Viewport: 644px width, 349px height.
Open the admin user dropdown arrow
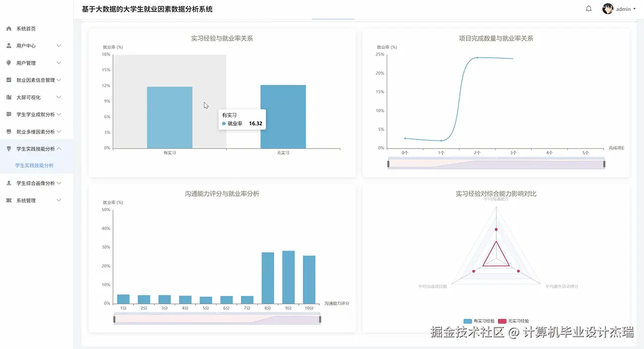635,9
